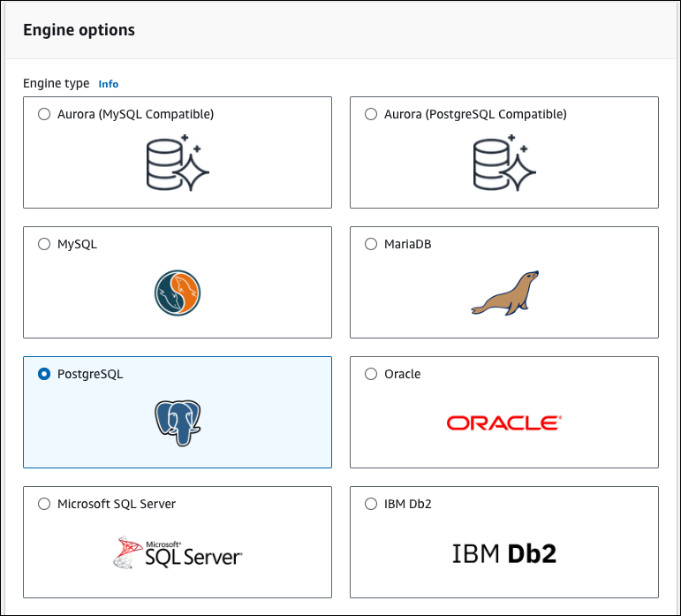Click the Aurora PostgreSQL database sparkle icon
Image resolution: width=681 pixels, height=616 pixels.
pos(504,163)
